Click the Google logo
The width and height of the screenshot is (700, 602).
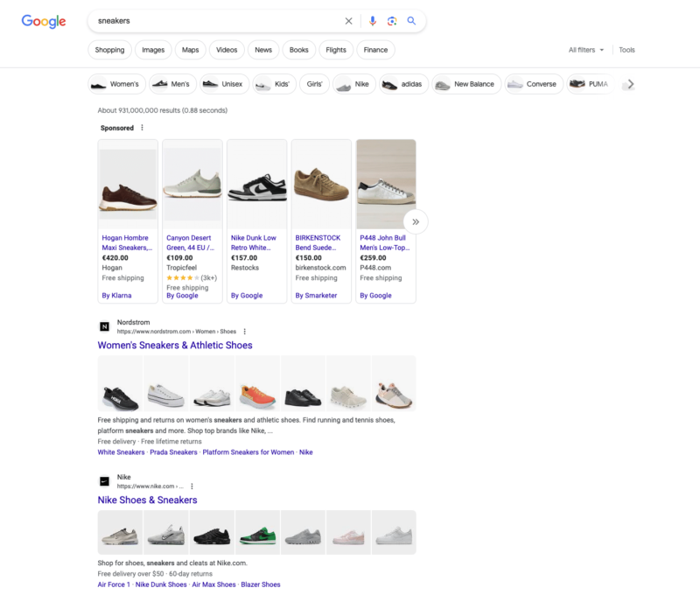click(44, 21)
